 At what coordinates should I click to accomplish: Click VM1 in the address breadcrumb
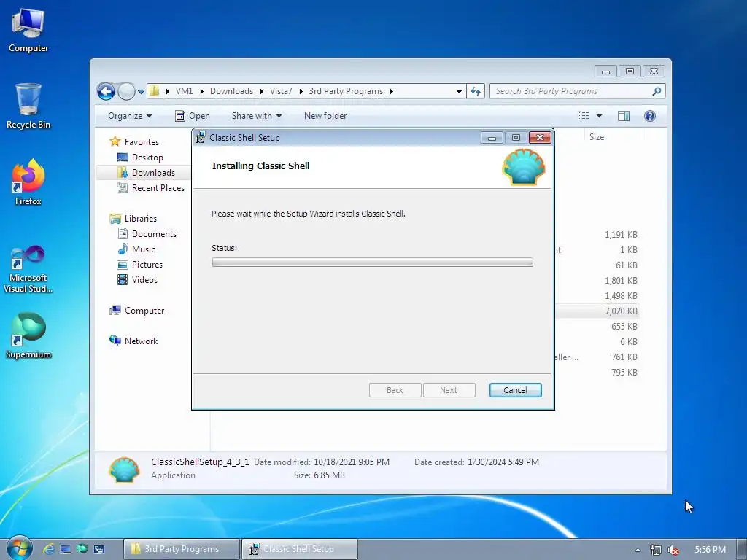(x=184, y=91)
